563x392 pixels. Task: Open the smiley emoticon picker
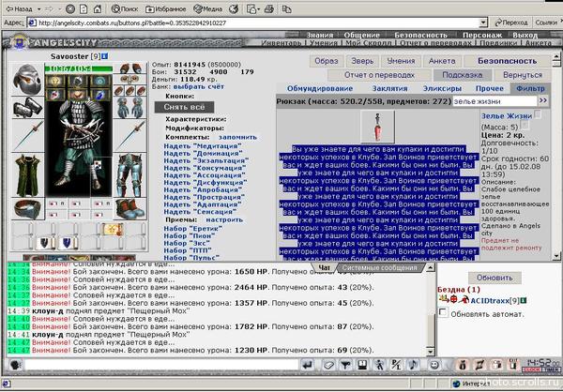(434, 366)
